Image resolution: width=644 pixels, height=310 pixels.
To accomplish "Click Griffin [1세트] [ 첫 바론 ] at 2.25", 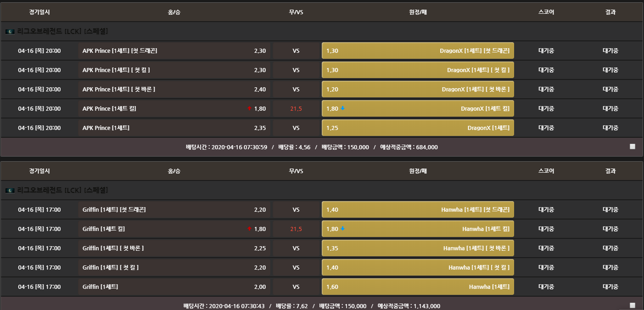I will click(174, 248).
